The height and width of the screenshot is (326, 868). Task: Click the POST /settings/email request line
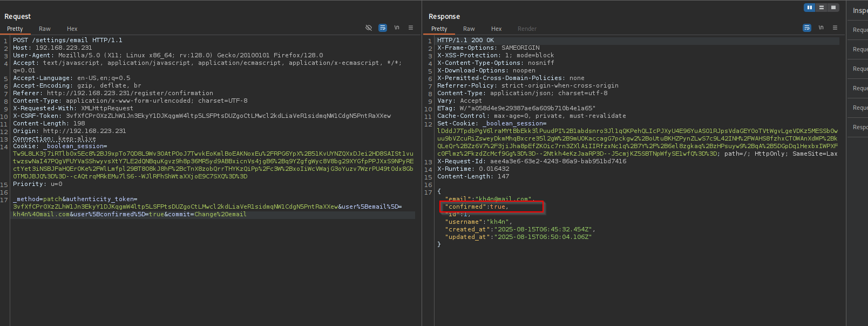click(67, 40)
